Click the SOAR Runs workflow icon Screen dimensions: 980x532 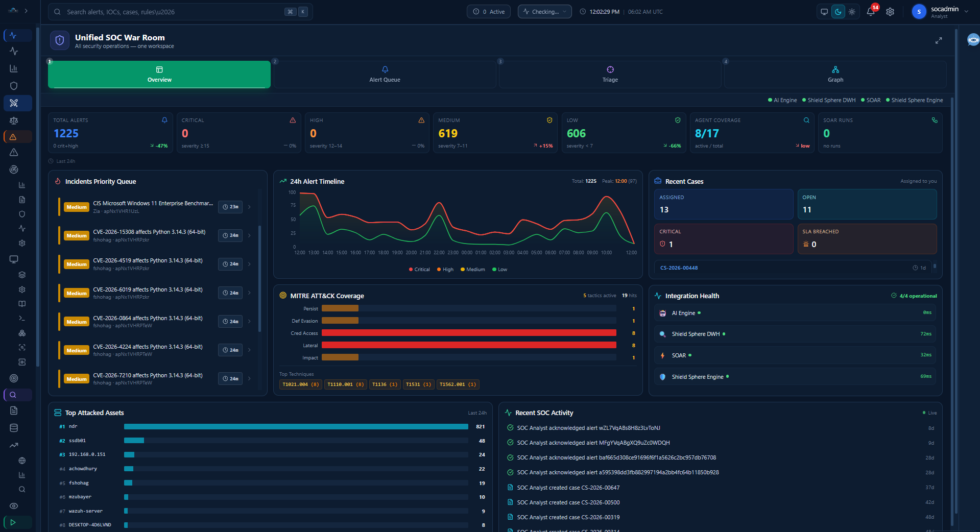click(935, 120)
